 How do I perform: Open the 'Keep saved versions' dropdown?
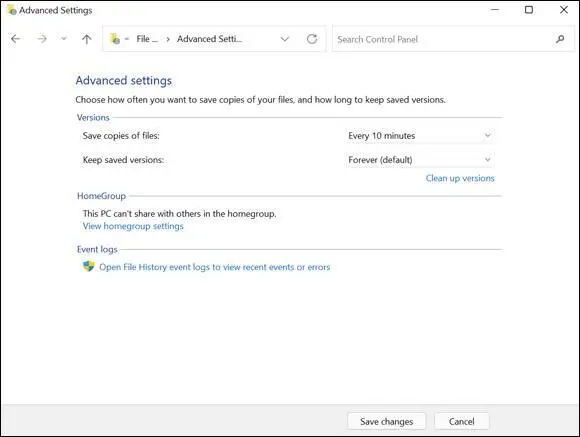[419, 160]
